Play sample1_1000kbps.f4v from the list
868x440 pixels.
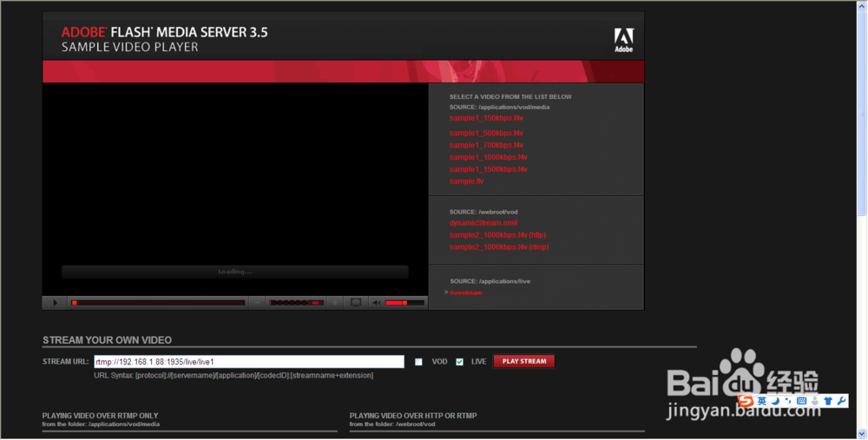tap(488, 158)
